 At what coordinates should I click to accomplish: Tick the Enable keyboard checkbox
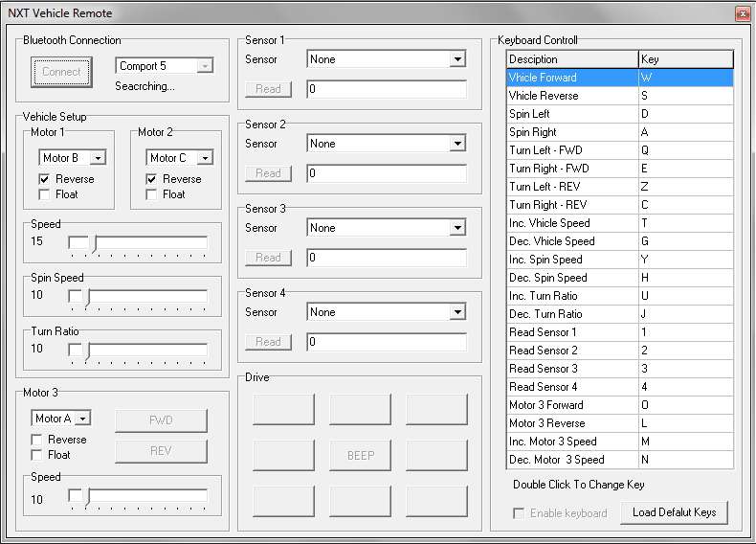pos(519,513)
